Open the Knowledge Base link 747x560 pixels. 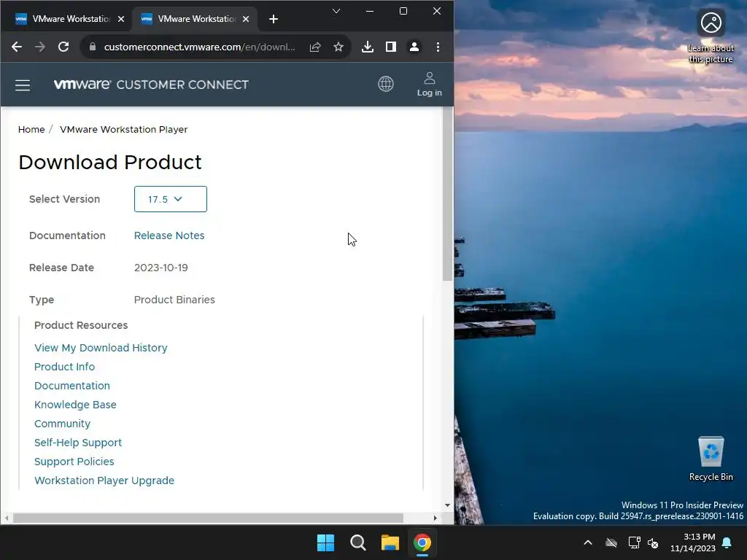click(x=75, y=405)
